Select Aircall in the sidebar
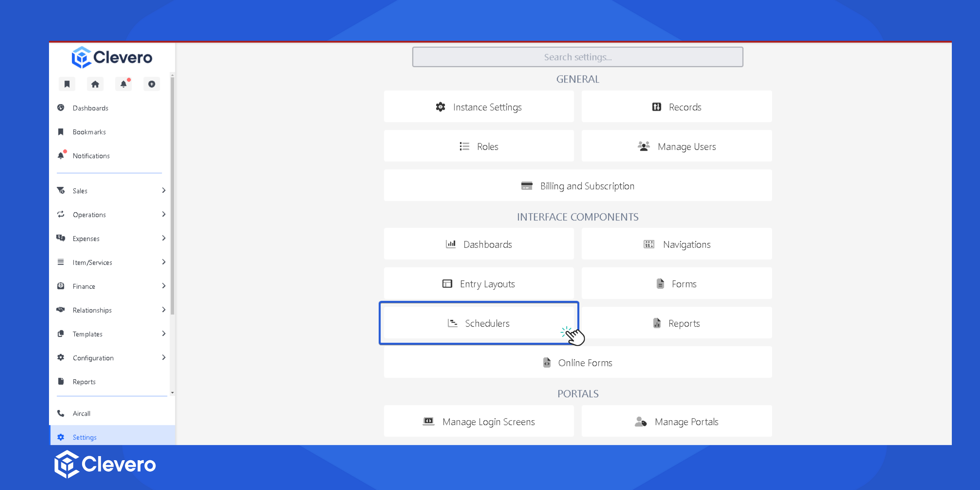980x490 pixels. [81, 414]
